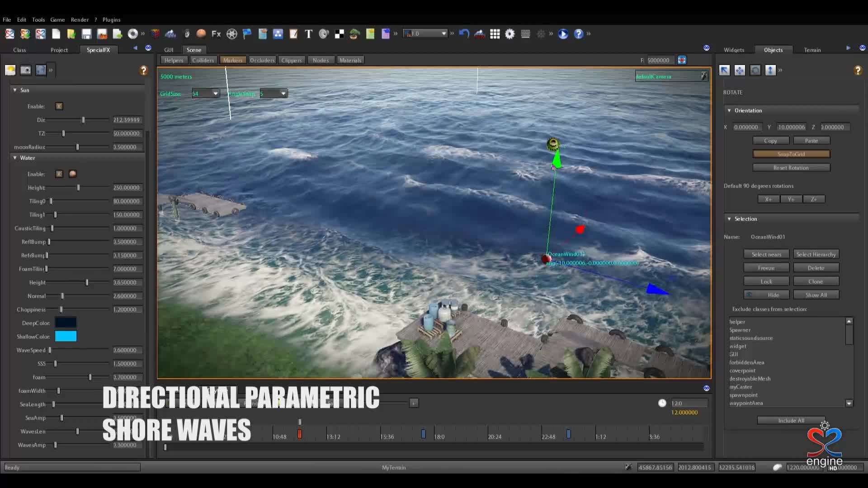Open the settings gear icon
This screenshot has width=868, height=488.
pyautogui.click(x=510, y=34)
